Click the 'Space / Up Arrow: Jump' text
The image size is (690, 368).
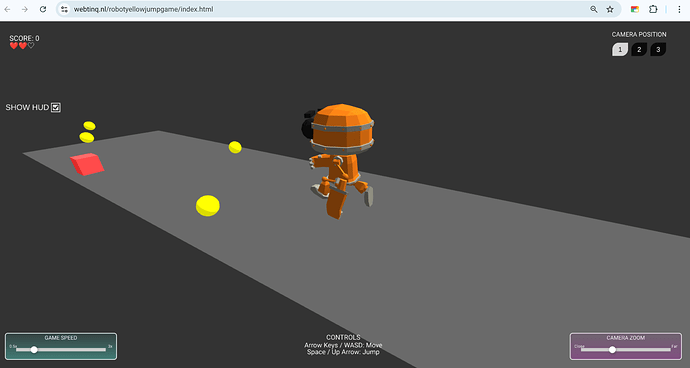(343, 352)
